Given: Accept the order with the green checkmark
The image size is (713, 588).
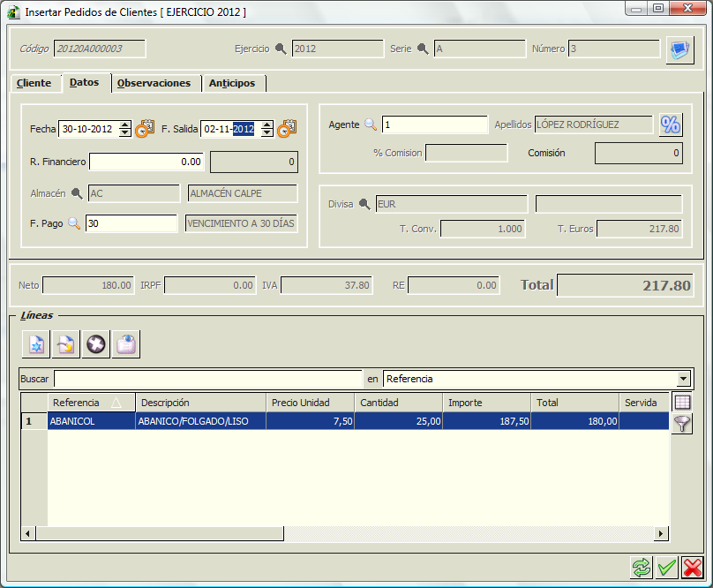Looking at the screenshot, I should (667, 568).
